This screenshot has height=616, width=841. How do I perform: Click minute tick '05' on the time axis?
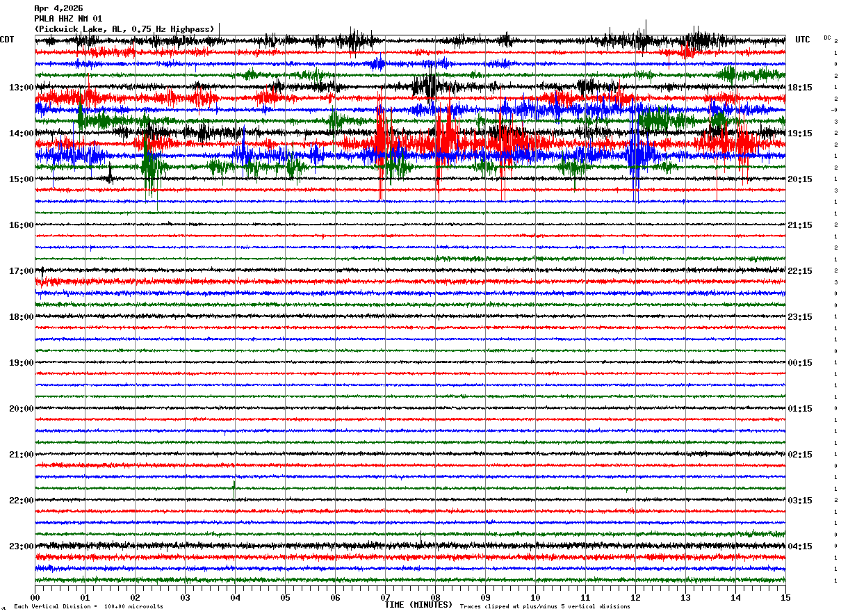(x=285, y=597)
